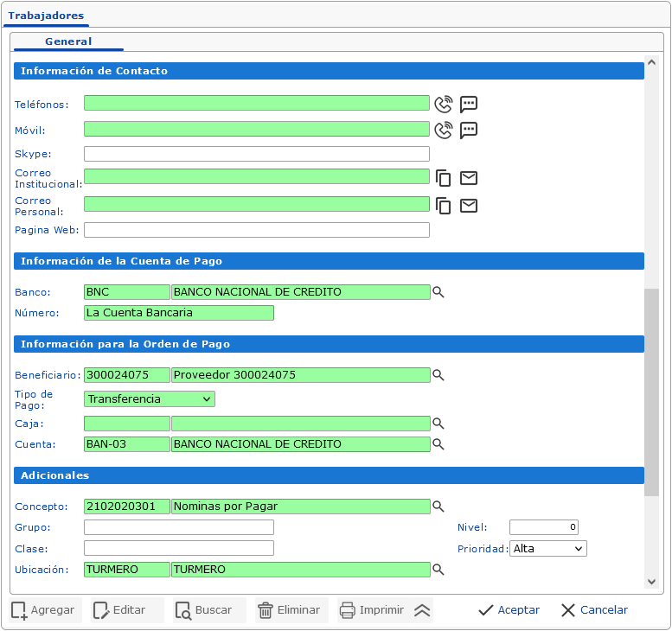Click the Buscar toolbar button
Image resolution: width=672 pixels, height=631 pixels.
pos(204,610)
